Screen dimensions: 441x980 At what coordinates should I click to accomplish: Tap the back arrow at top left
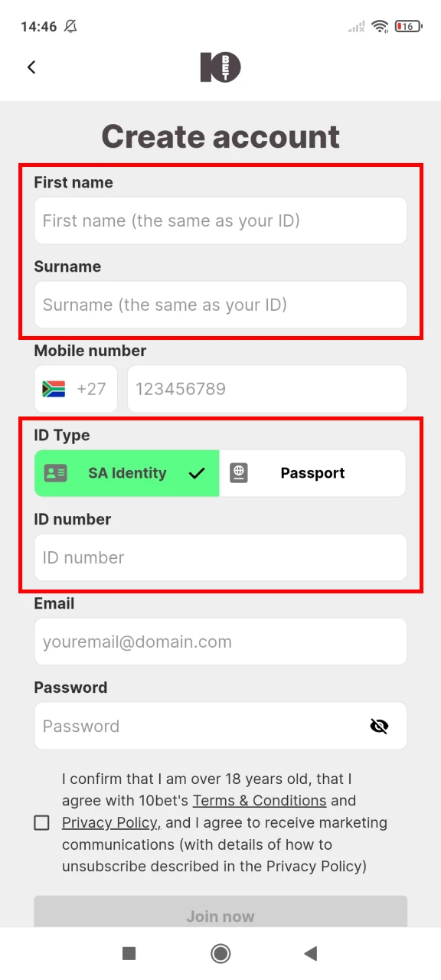click(31, 67)
